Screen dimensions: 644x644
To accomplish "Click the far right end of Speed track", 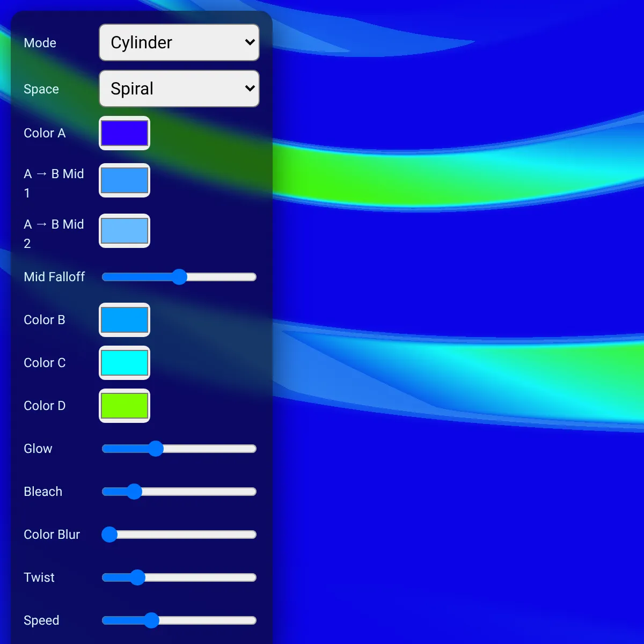I will (253, 620).
